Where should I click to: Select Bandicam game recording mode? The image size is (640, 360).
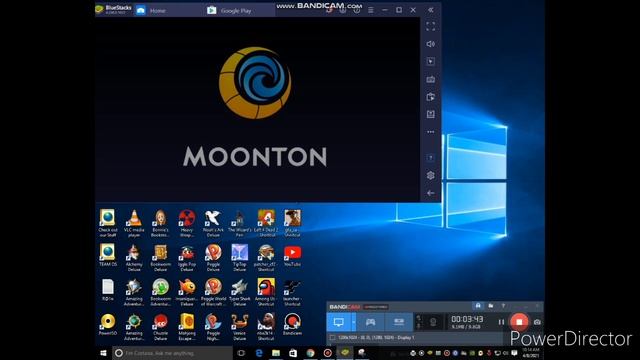point(370,322)
